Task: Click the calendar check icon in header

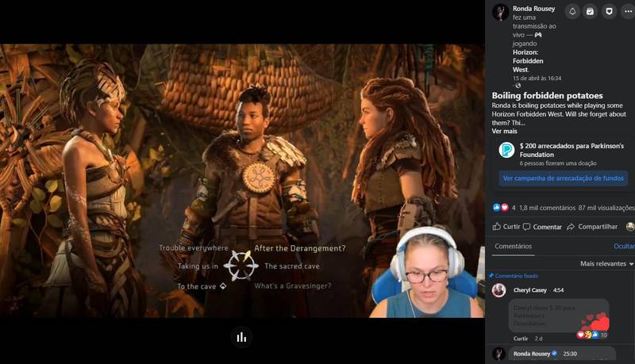Action: coord(590,11)
